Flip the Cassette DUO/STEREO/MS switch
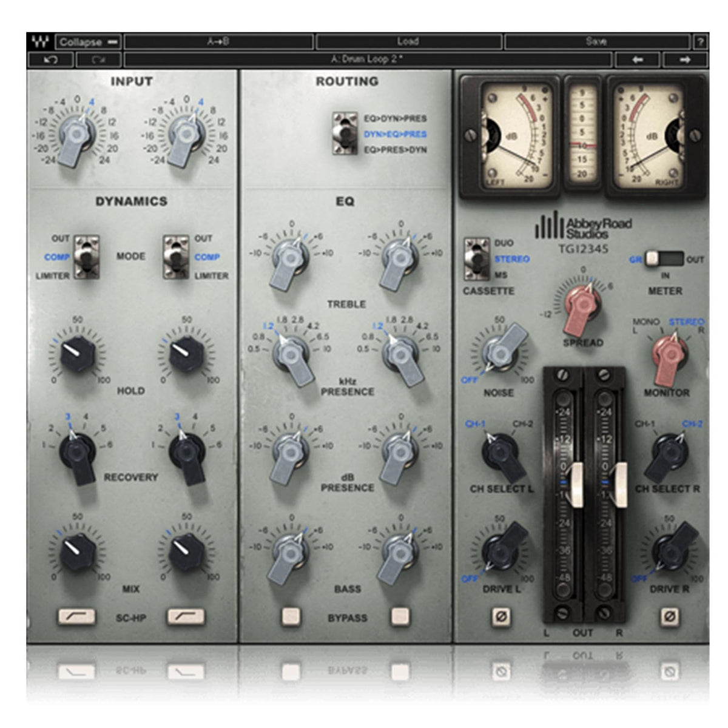Image resolution: width=728 pixels, height=728 pixels. (476, 258)
